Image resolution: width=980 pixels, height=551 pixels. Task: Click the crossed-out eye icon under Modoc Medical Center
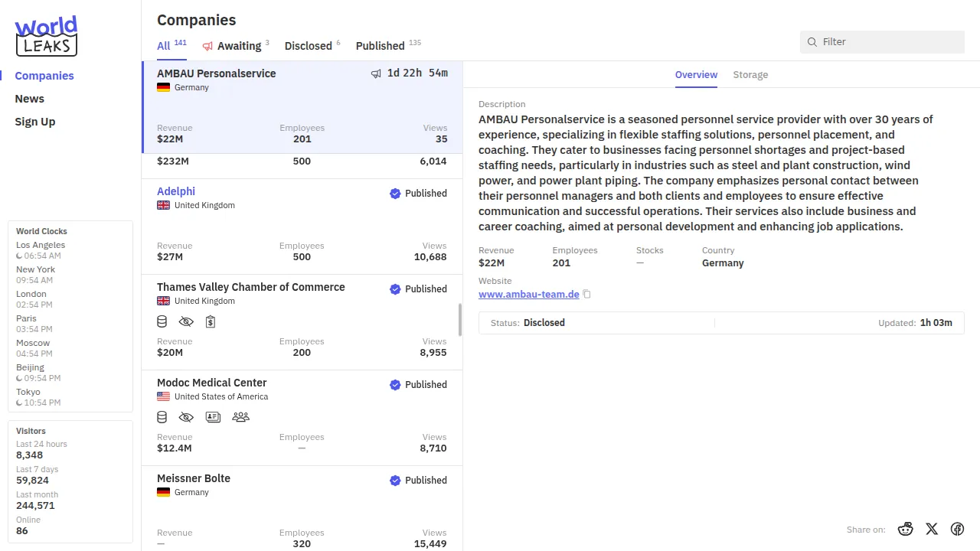coord(186,417)
